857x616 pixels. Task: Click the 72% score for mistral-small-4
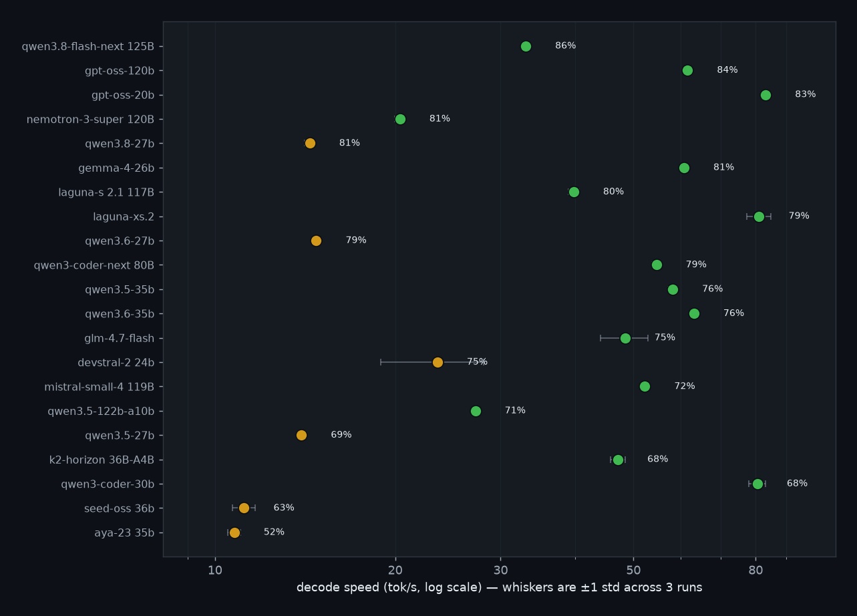click(x=685, y=386)
